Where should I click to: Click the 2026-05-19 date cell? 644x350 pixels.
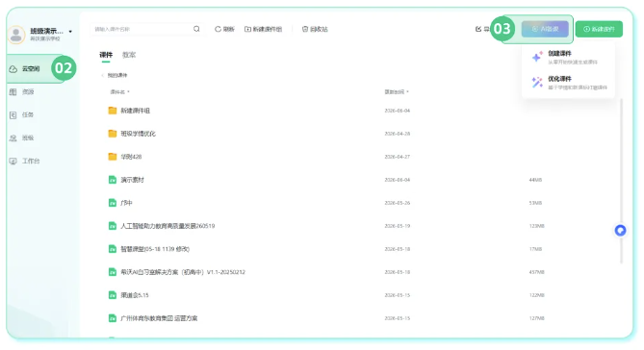tap(398, 226)
